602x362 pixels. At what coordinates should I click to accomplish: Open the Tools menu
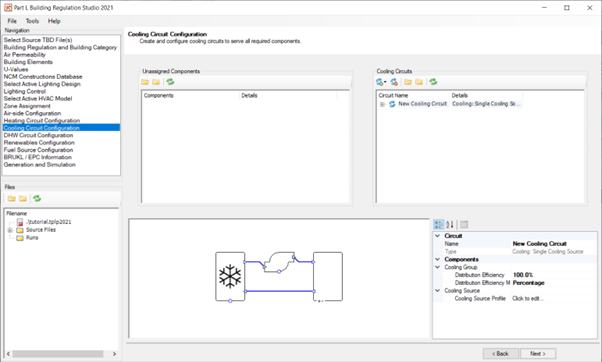coord(32,21)
